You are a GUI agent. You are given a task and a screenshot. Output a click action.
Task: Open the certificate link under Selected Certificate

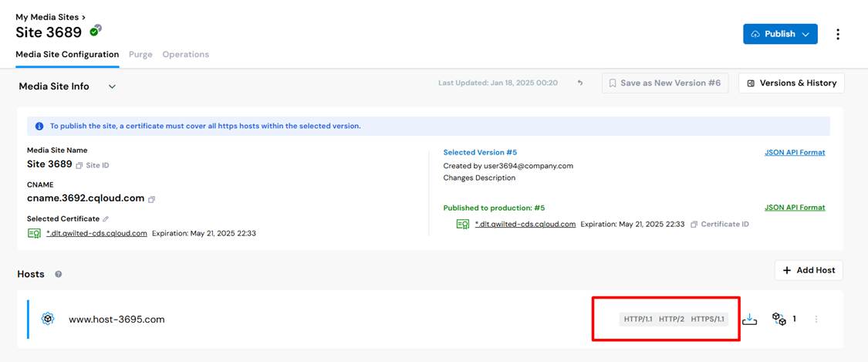point(96,233)
